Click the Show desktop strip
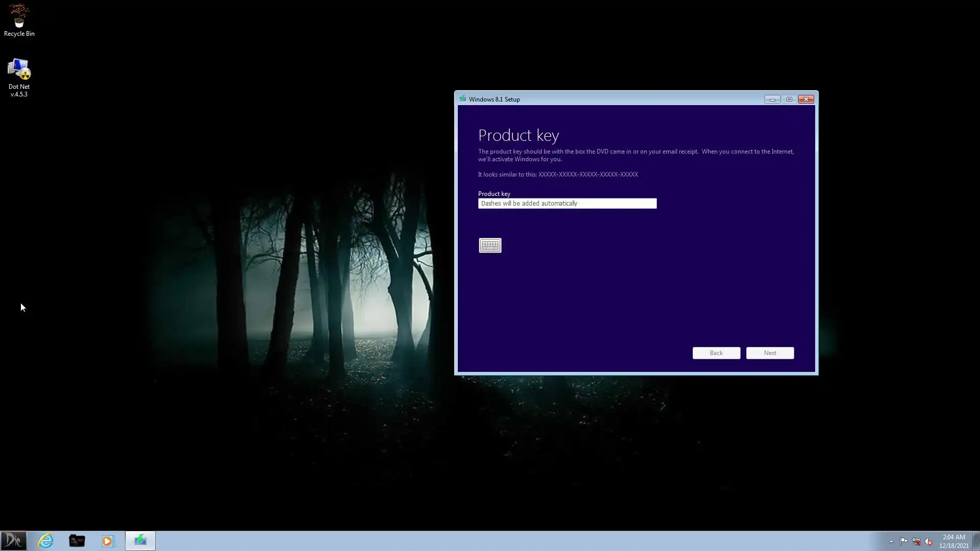This screenshot has height=551, width=980. point(976,541)
